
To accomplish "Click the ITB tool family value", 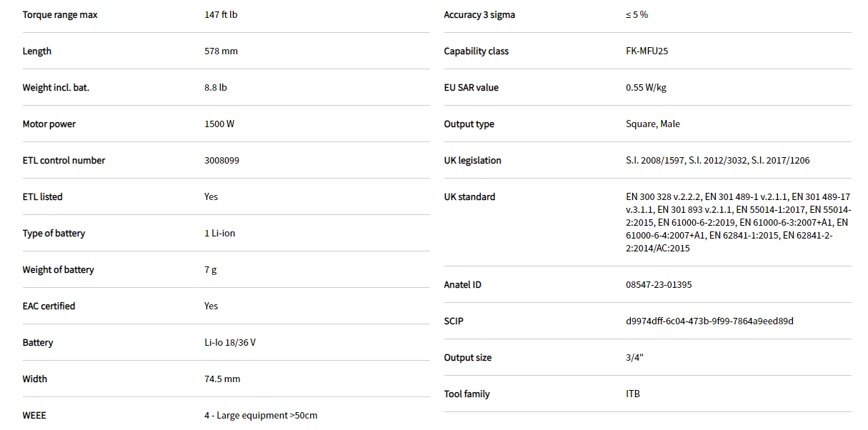I will [x=633, y=394].
